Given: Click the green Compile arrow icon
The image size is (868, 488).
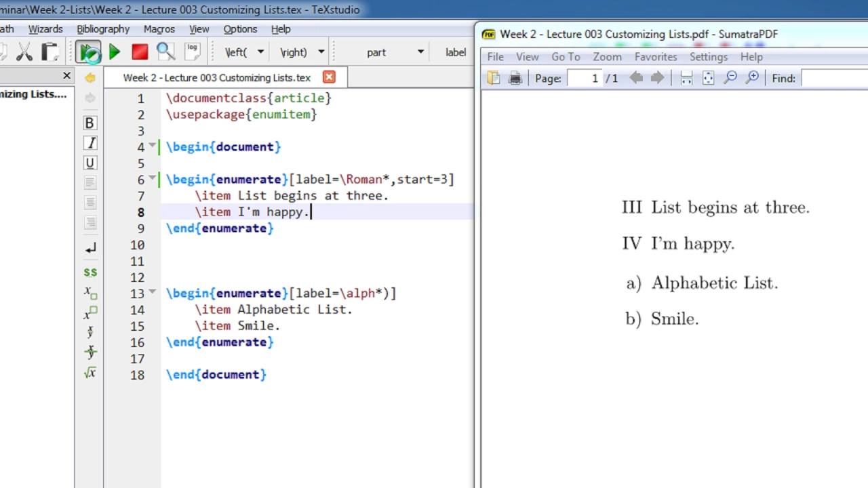Looking at the screenshot, I should coord(115,52).
